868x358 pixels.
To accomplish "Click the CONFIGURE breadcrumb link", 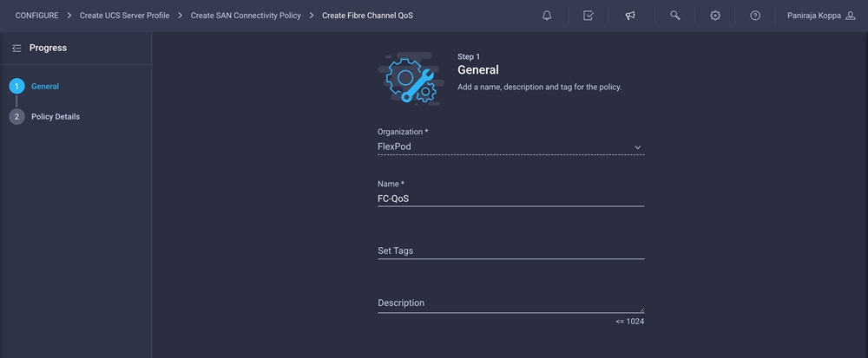I will click(x=36, y=16).
